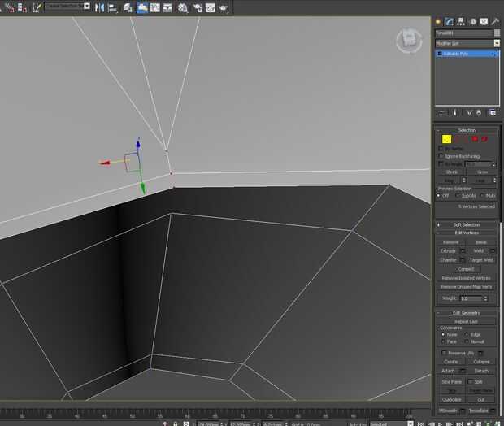Screen dimensions: 504x426
Task: Click Remove Isolated Vertices button
Action: (x=466, y=278)
